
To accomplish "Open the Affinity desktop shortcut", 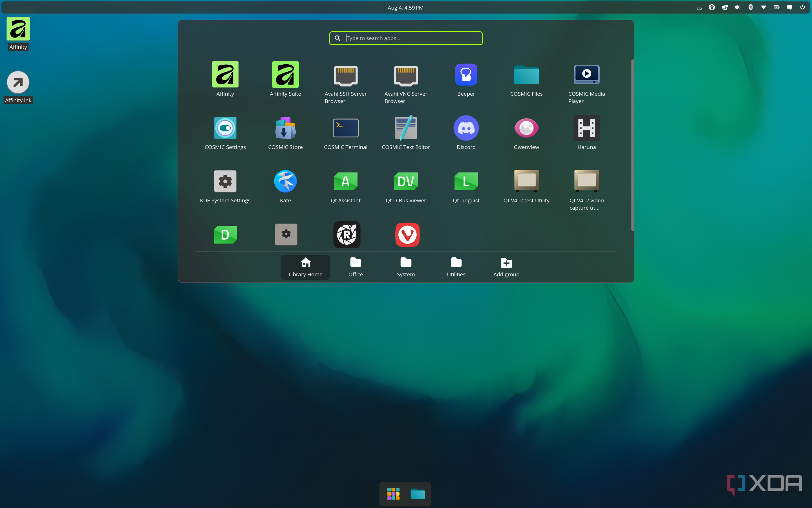I will (18, 34).
